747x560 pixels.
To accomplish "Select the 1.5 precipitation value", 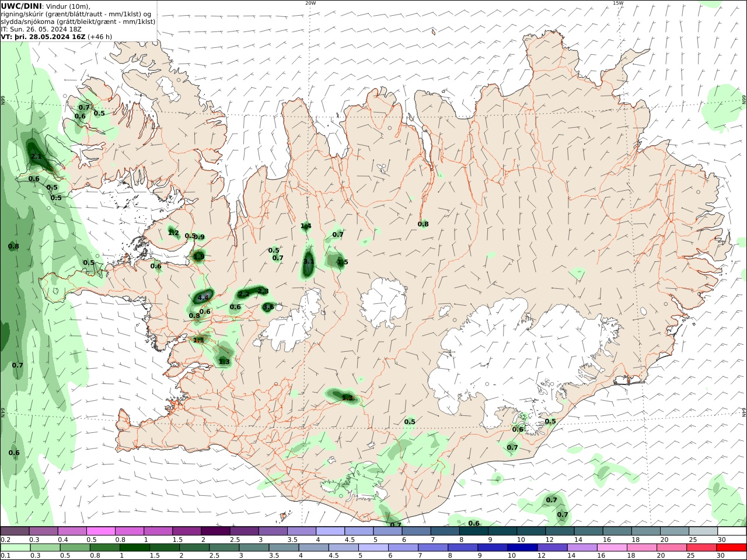I will click(x=343, y=262).
